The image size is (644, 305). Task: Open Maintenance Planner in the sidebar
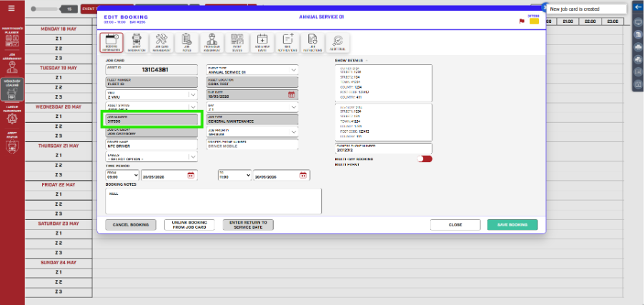tap(12, 37)
